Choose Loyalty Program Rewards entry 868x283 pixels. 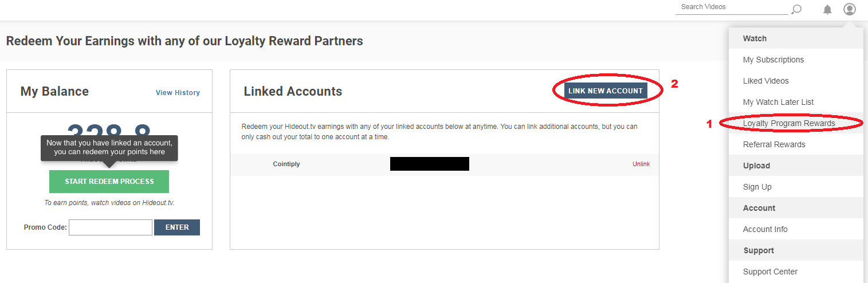pyautogui.click(x=789, y=123)
